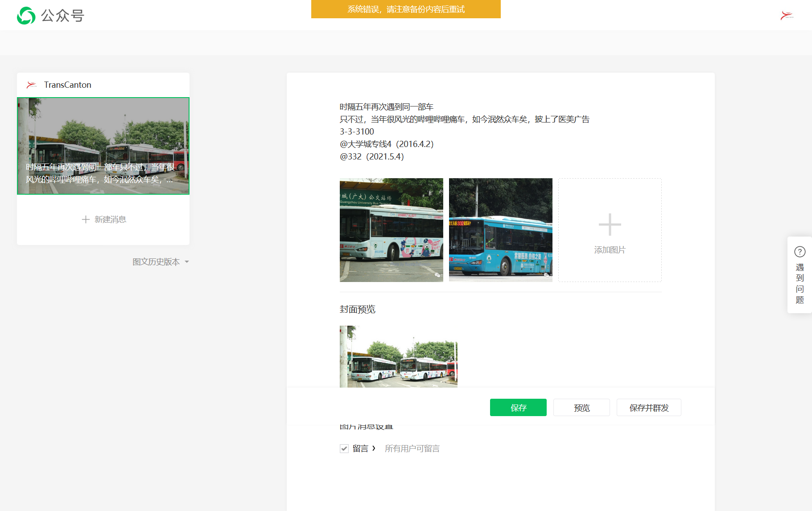The width and height of the screenshot is (812, 511).
Task: Select the white Bilibili bus photo thumbnail
Action: (392, 230)
